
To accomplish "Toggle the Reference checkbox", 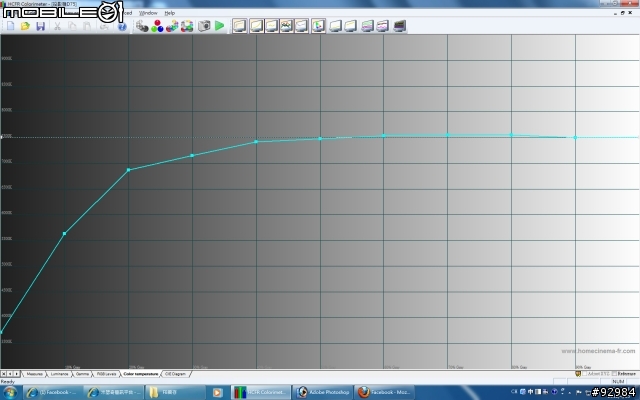I will click(614, 373).
